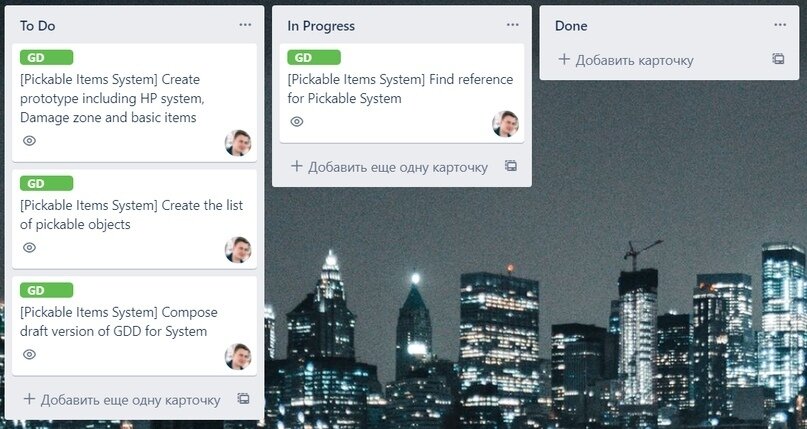Click template icon in In Progress list footer
This screenshot has height=429, width=807.
point(511,166)
